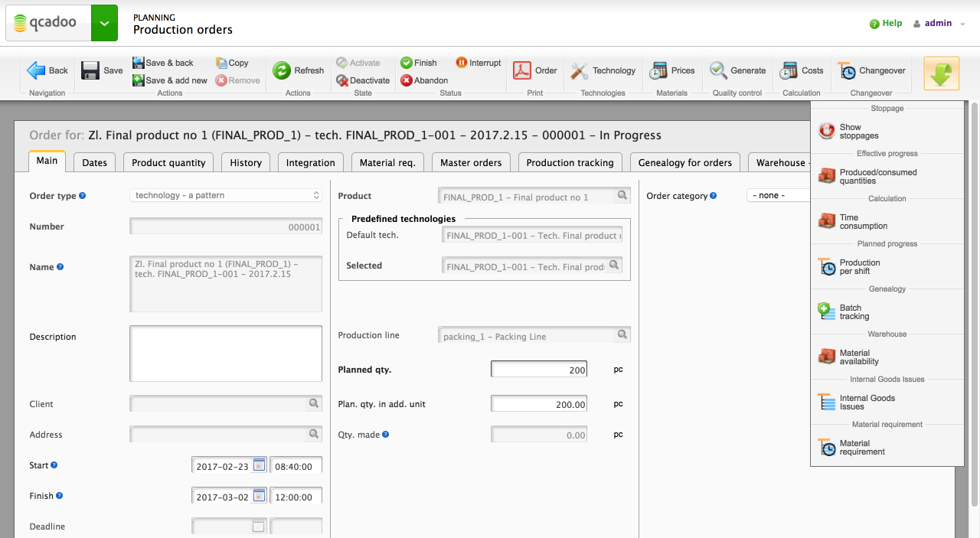Open the Order type dropdown

[x=225, y=195]
